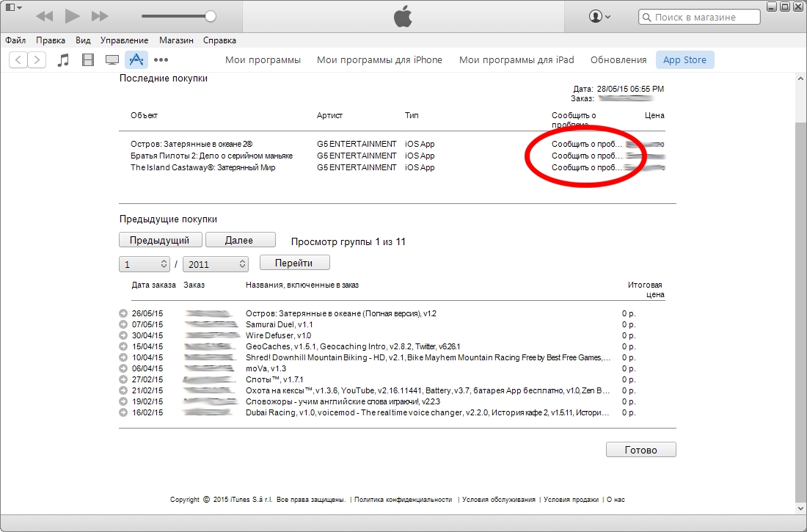Open the О нас link
Viewport: 807px width, 532px height.
(x=616, y=500)
